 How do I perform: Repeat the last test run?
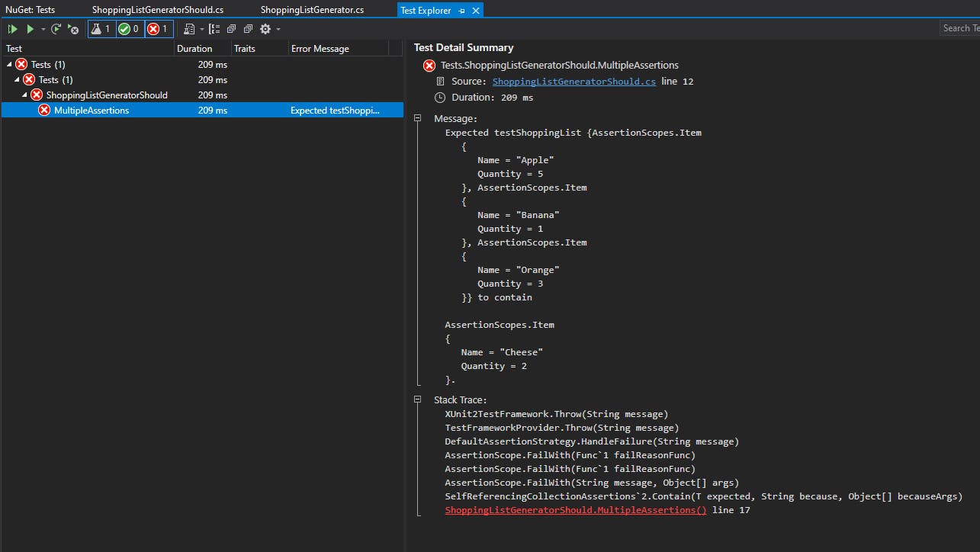pos(54,28)
